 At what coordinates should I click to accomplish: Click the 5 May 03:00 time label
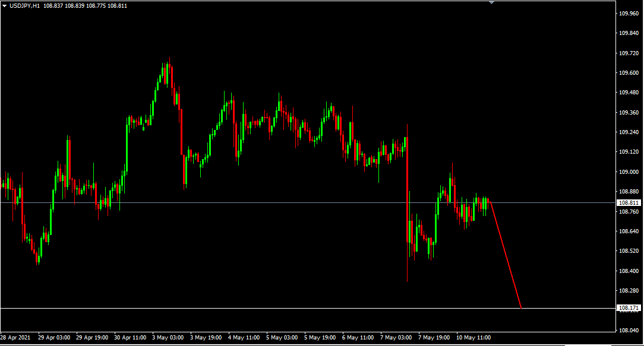[x=282, y=338]
